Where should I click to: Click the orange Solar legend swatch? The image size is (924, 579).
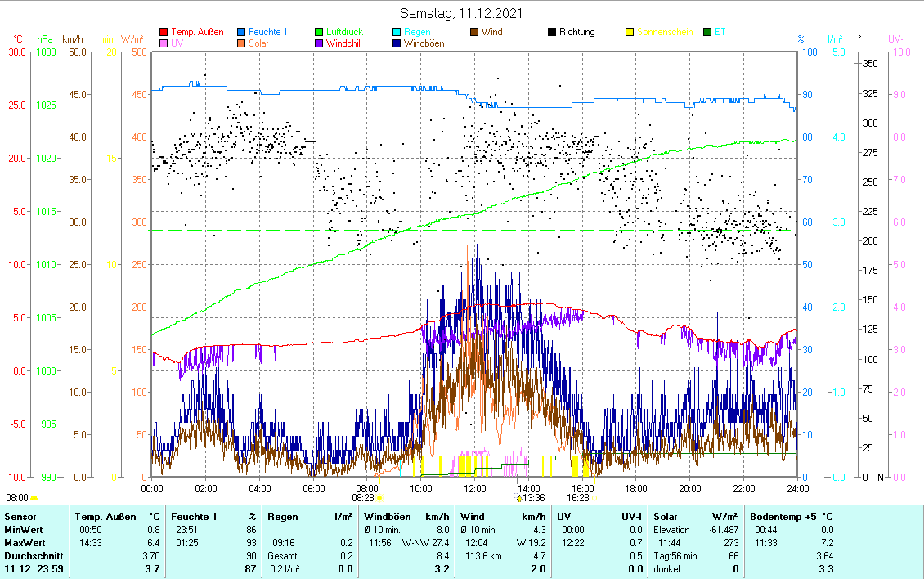pyautogui.click(x=243, y=43)
